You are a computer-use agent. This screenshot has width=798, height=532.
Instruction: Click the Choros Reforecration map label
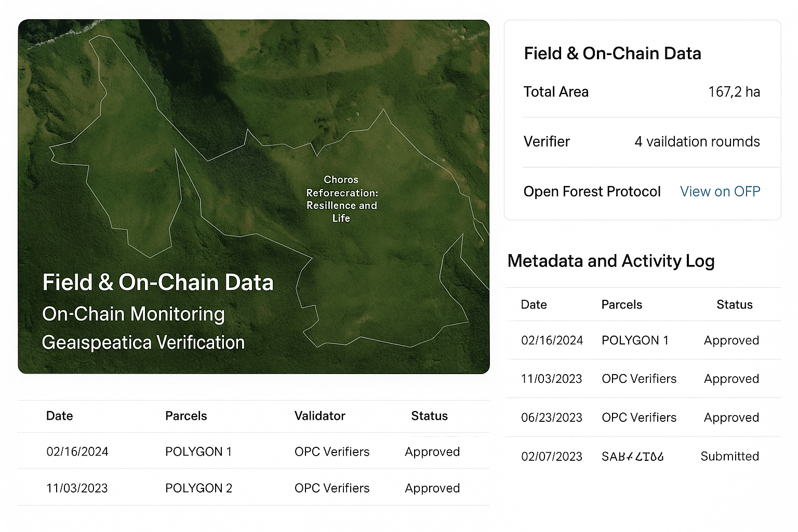click(x=341, y=199)
